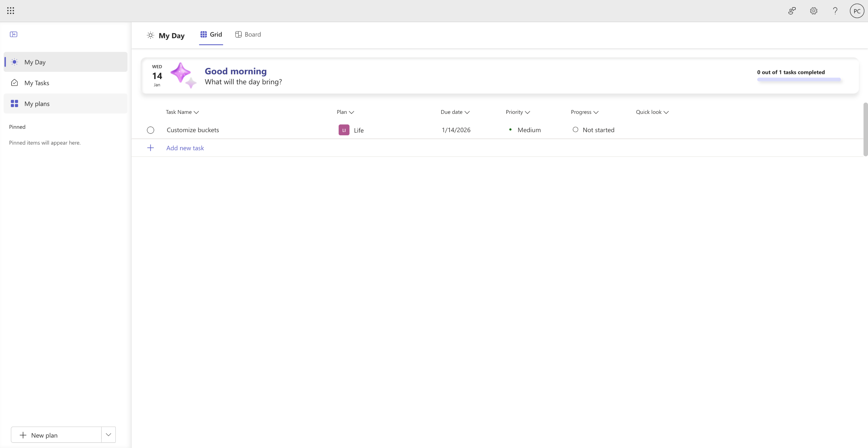Click the tasks completed progress bar
The width and height of the screenshot is (868, 448).
coord(799,80)
